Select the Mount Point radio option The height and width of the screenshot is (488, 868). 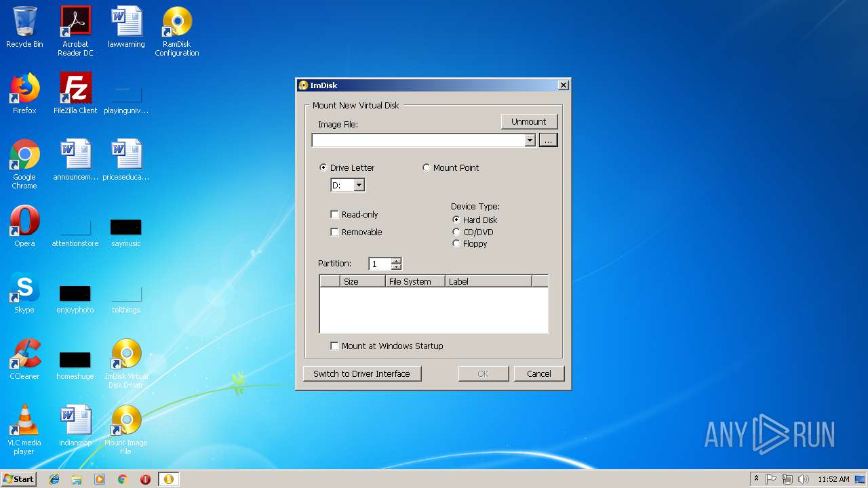pyautogui.click(x=450, y=167)
